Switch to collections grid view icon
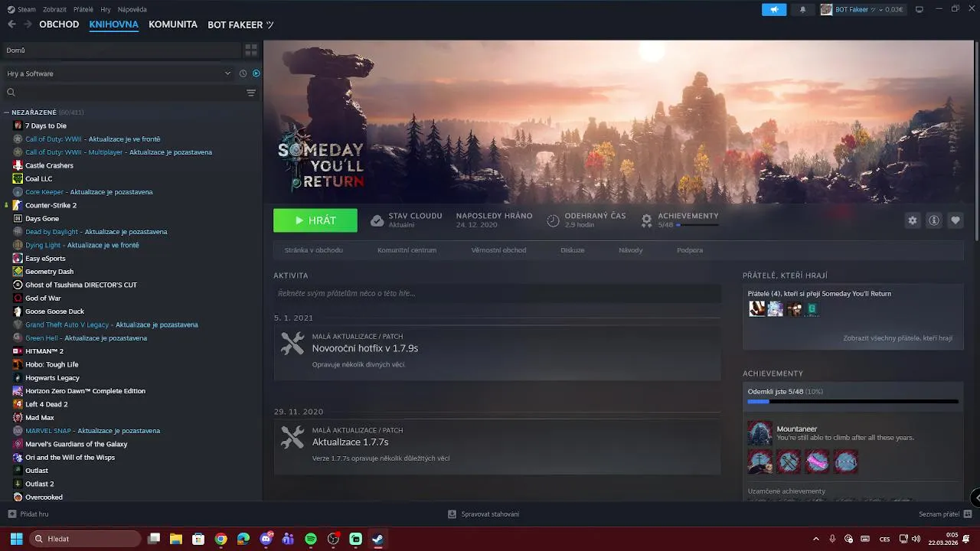The width and height of the screenshot is (980, 551). click(251, 51)
